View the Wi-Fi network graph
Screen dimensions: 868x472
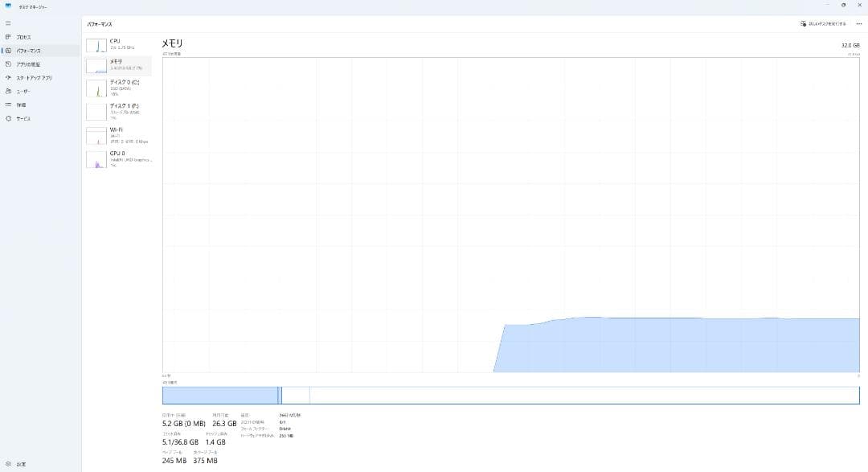click(118, 135)
